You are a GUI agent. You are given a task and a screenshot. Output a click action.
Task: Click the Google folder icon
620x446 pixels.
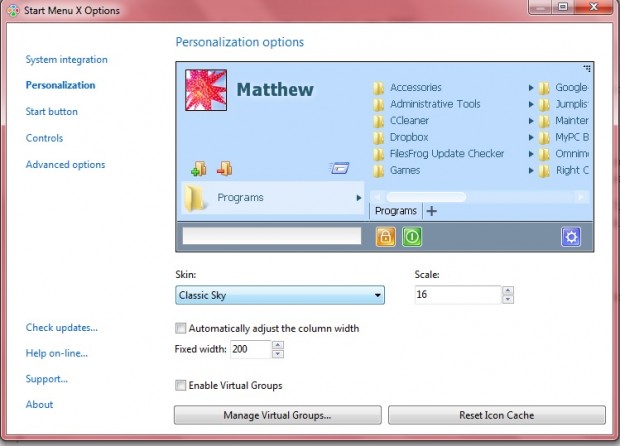[544, 88]
